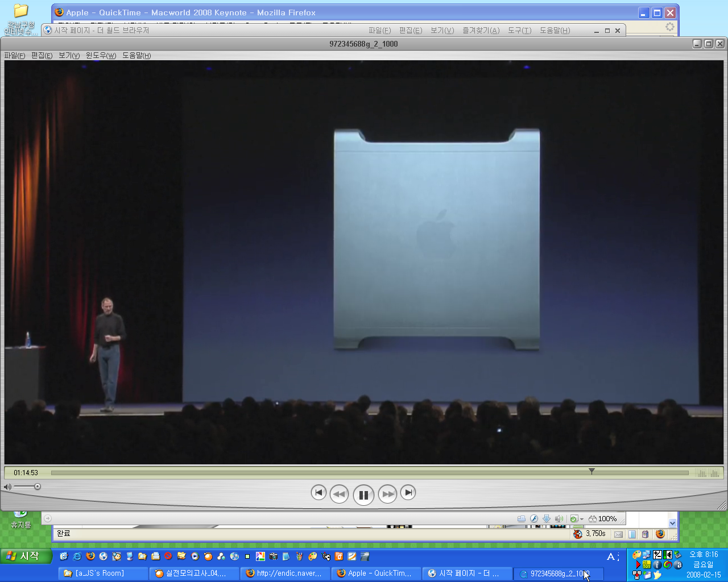This screenshot has width=728, height=582.
Task: Click the IE Toy icon in system tray
Action: click(x=647, y=565)
